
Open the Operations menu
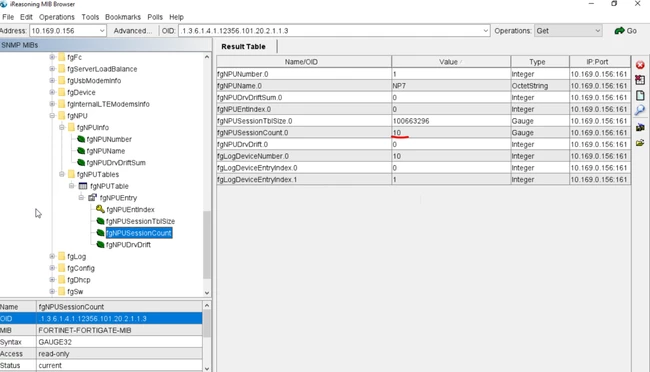[x=57, y=17]
